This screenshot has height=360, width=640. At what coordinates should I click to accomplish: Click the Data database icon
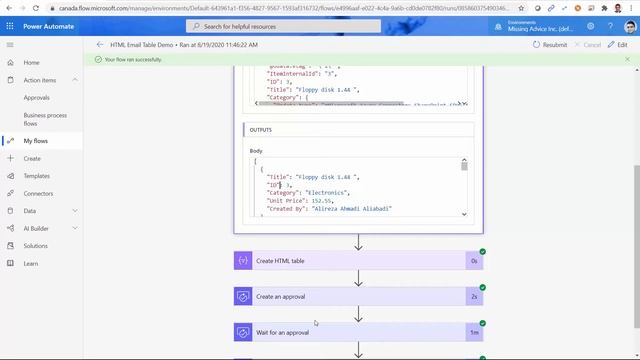pos(11,211)
